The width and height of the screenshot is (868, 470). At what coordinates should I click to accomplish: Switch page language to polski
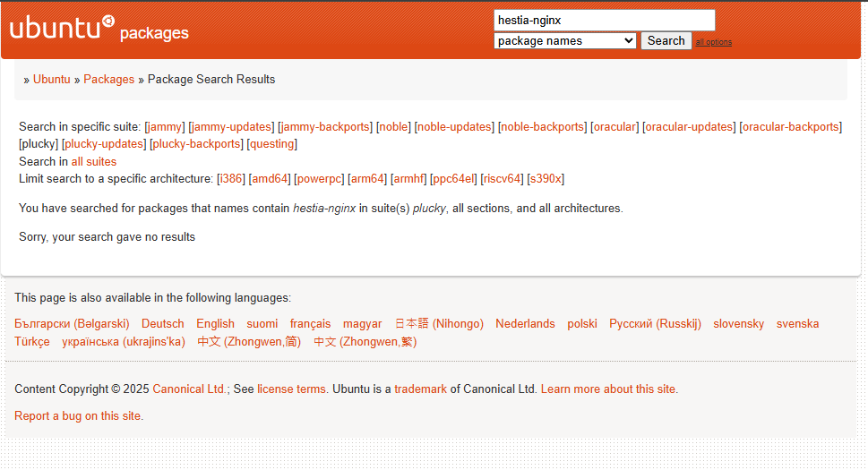click(582, 323)
